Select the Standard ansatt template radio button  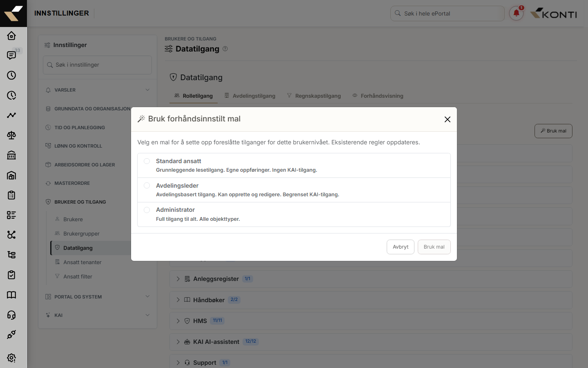147,161
